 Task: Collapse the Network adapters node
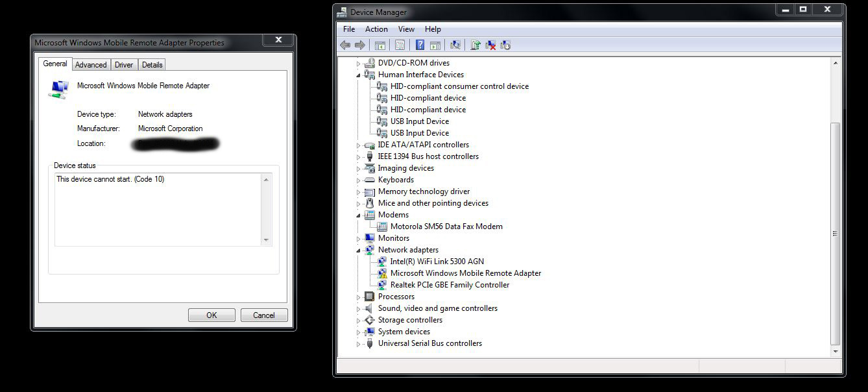(358, 251)
